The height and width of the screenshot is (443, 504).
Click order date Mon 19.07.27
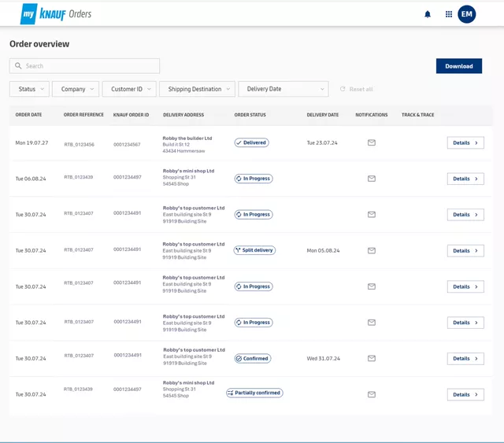[x=31, y=142]
